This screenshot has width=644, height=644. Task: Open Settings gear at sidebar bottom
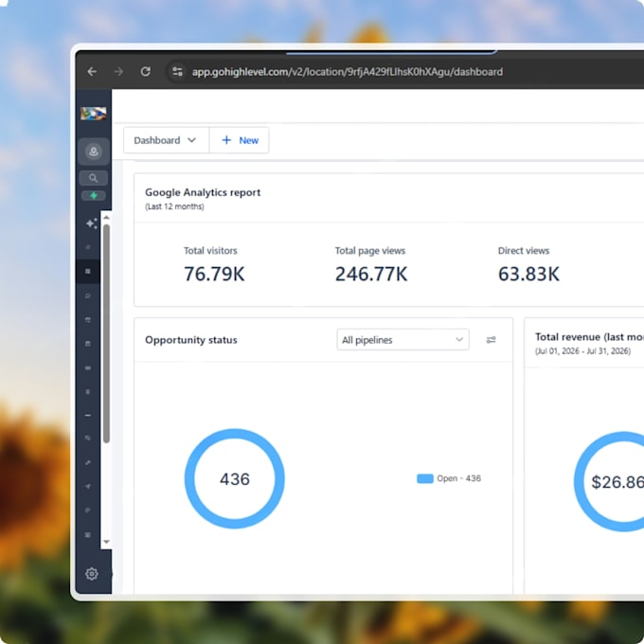pyautogui.click(x=92, y=574)
